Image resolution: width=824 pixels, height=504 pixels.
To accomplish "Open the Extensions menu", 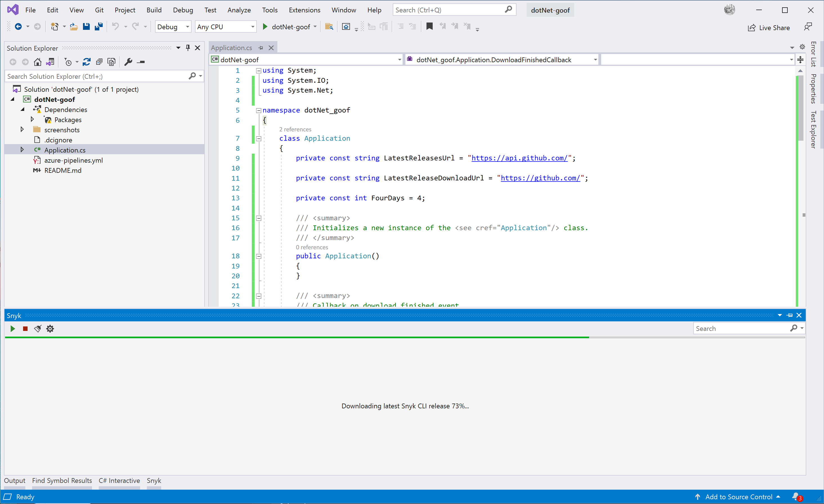I will pyautogui.click(x=304, y=10).
